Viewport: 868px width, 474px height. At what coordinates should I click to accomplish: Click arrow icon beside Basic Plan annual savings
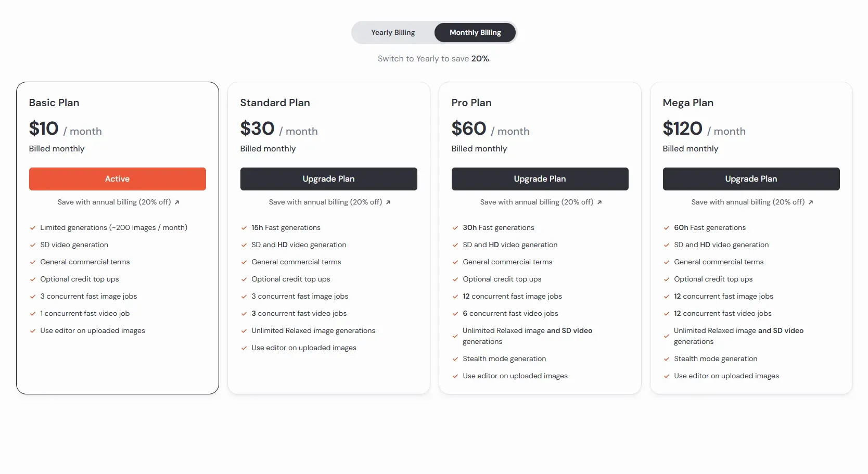coord(177,202)
